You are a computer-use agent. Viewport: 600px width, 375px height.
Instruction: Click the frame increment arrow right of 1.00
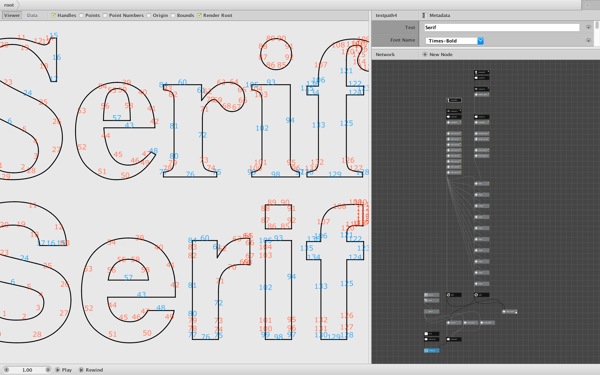click(x=48, y=370)
